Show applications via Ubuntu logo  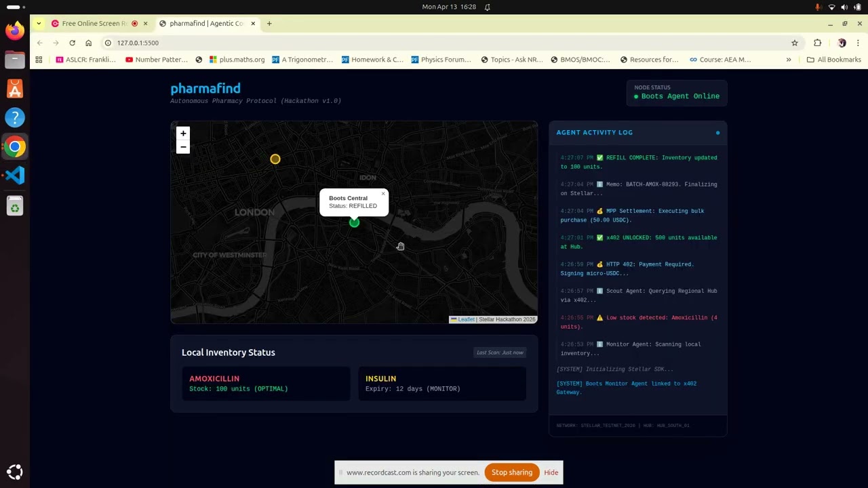point(15,472)
